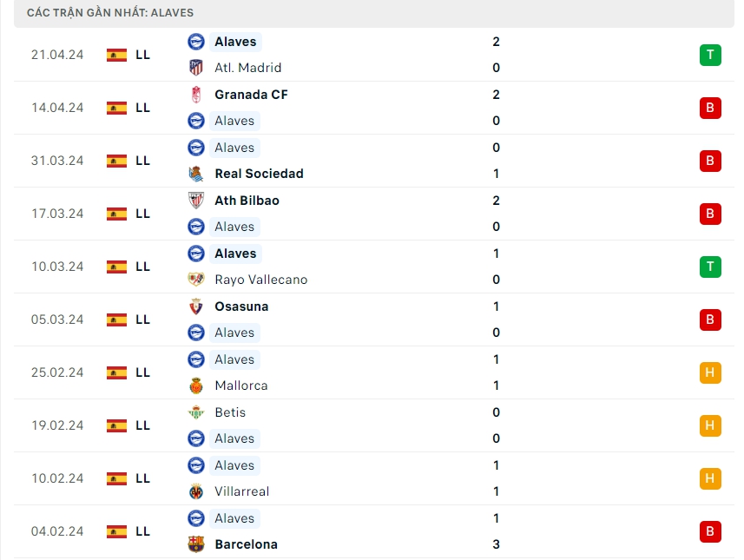This screenshot has width=744, height=560.
Task: Click orange H badge for Mallorca match
Action: pyautogui.click(x=710, y=372)
